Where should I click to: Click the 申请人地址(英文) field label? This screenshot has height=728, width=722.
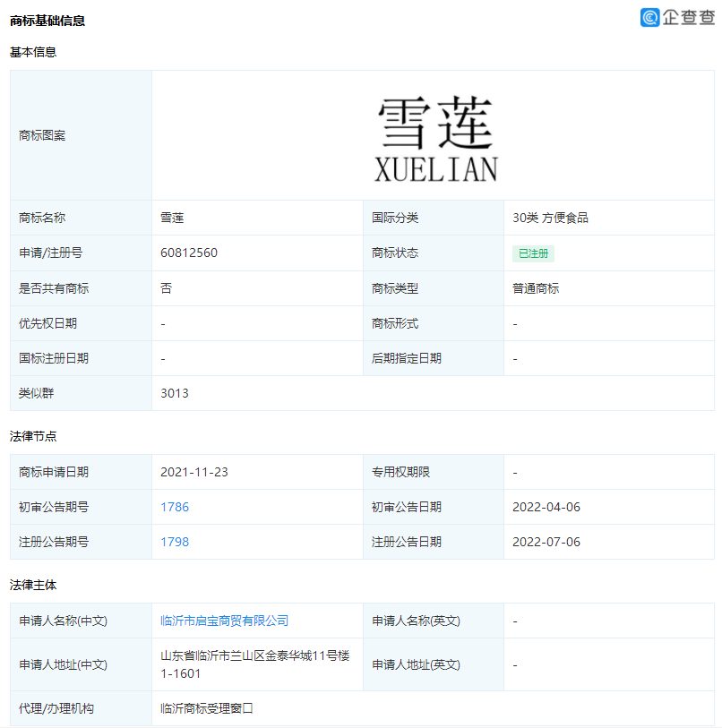click(x=417, y=664)
